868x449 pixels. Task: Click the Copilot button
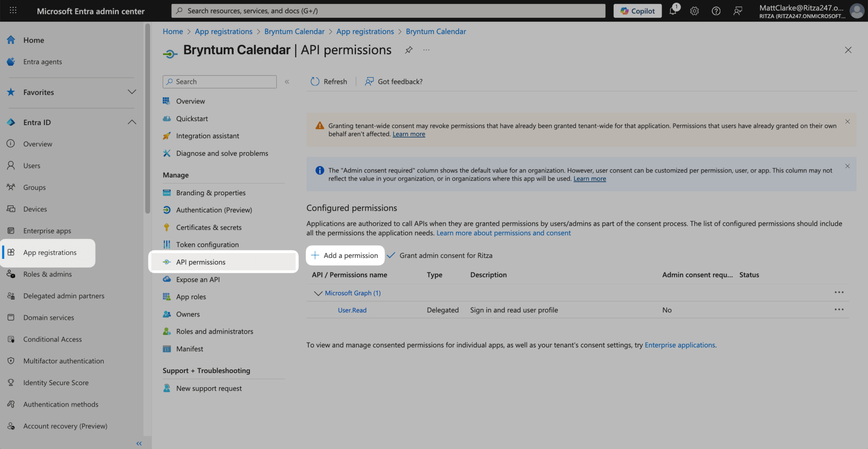tap(637, 11)
